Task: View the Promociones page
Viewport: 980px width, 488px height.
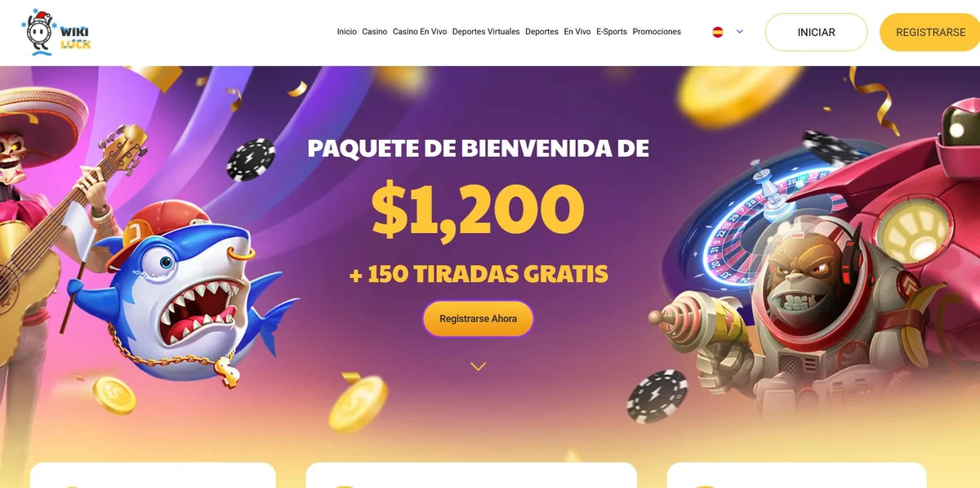Action: coord(657,32)
